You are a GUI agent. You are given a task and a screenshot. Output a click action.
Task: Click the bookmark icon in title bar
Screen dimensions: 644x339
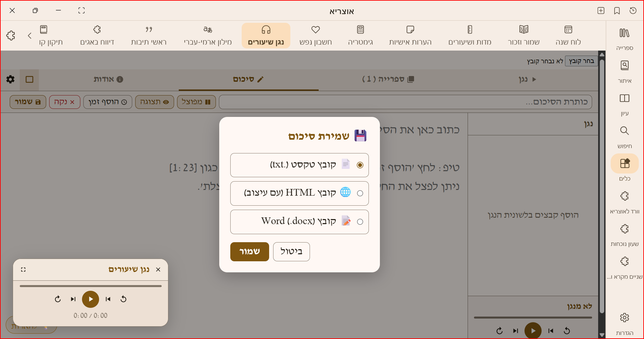tap(617, 11)
